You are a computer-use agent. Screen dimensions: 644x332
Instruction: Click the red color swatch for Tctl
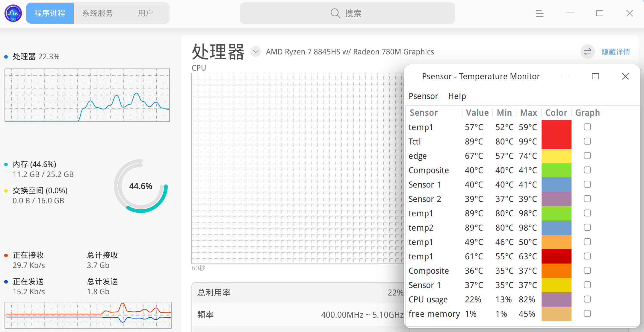click(x=557, y=141)
